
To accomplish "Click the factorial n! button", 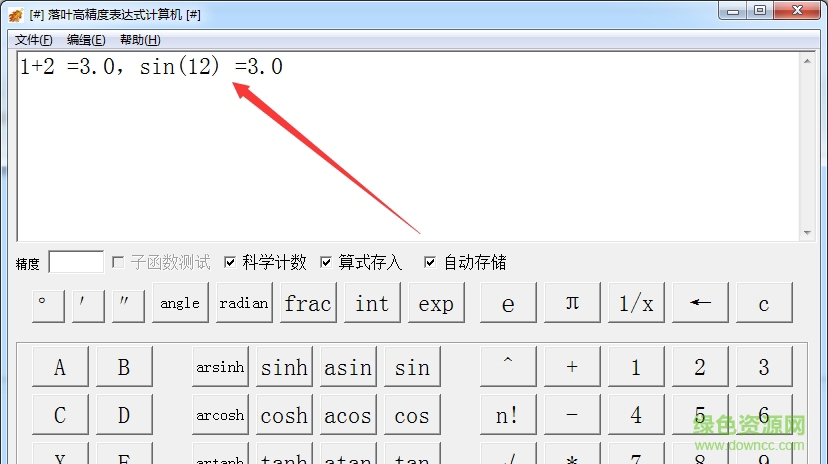I will (508, 415).
